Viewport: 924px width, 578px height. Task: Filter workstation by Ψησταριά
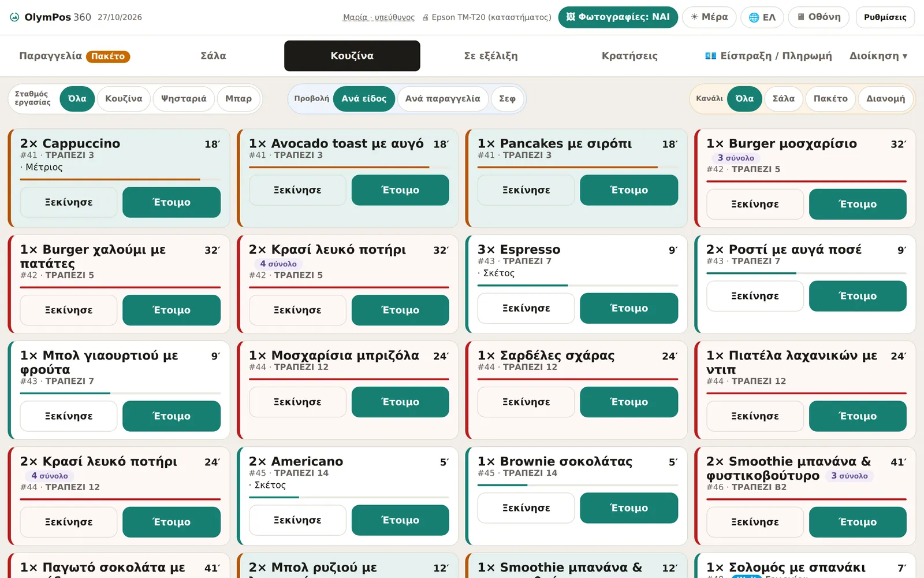click(x=184, y=99)
